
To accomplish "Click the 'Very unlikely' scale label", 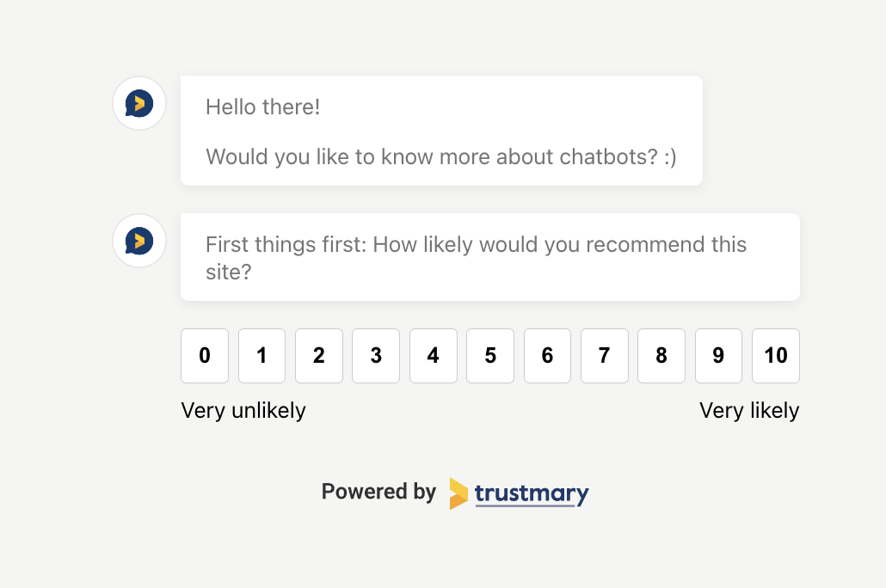I will (243, 411).
